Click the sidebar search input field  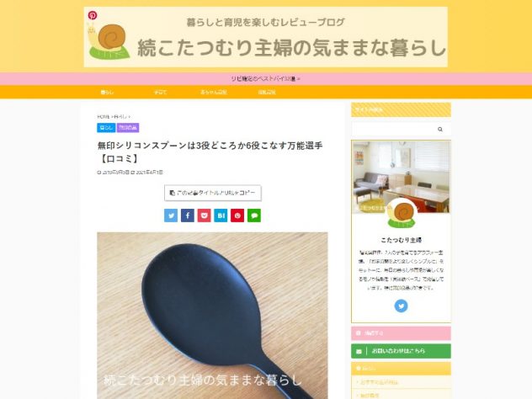394,130
